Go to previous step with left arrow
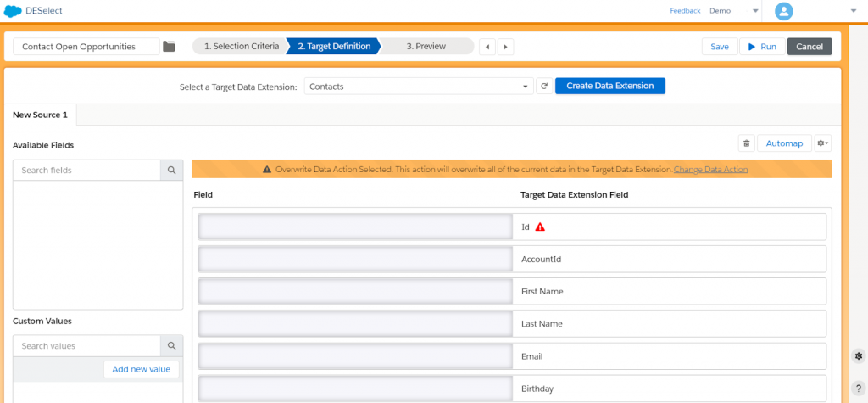This screenshot has height=403, width=868. click(487, 48)
